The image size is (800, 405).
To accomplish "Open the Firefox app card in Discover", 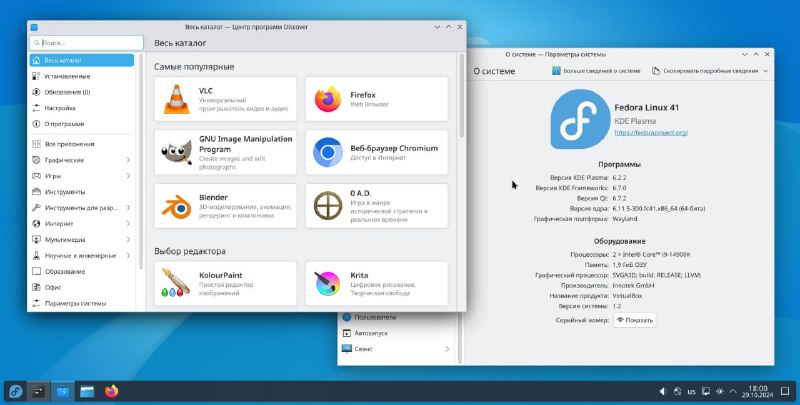I will pos(377,99).
